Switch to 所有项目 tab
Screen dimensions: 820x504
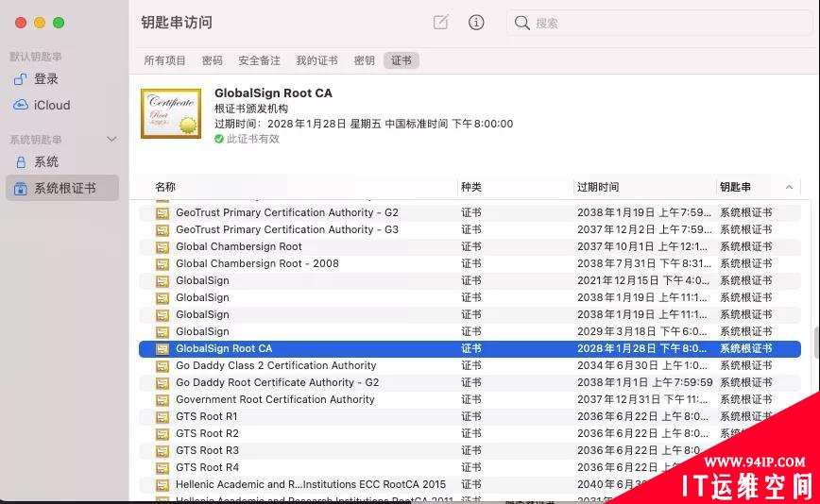(164, 60)
